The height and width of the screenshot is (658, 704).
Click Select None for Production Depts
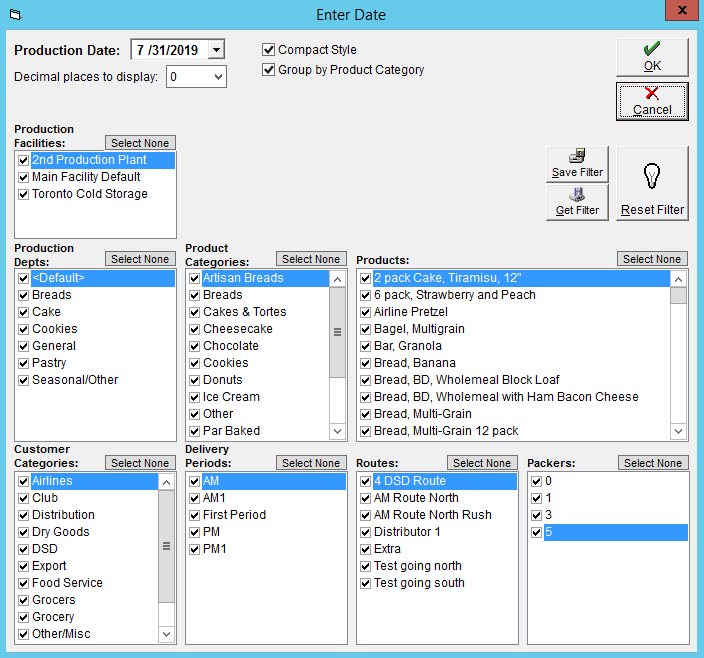140,259
